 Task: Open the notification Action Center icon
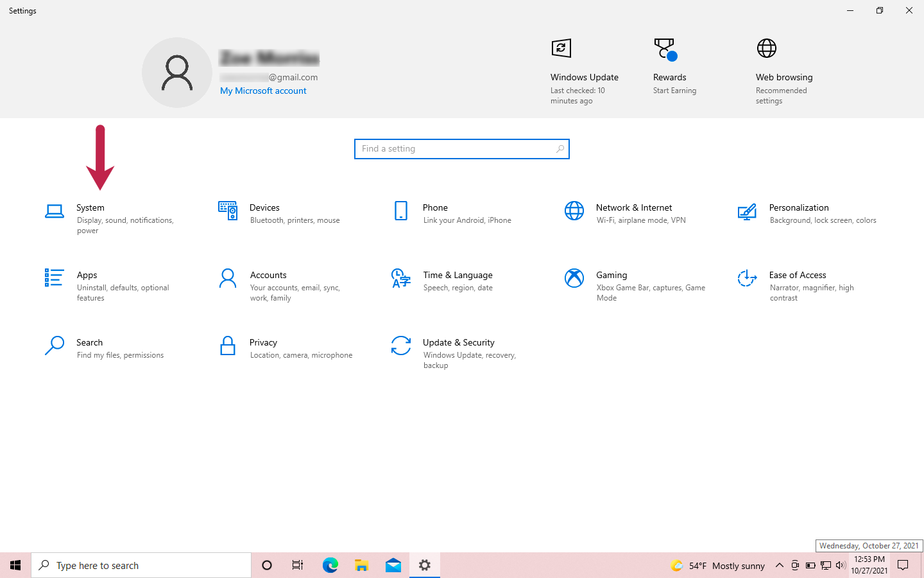click(x=903, y=565)
